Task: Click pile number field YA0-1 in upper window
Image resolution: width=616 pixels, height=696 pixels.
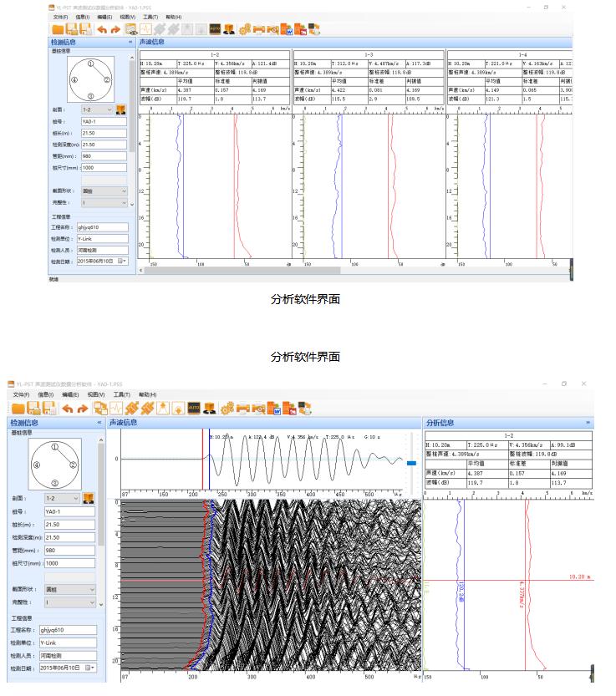Action: tap(104, 121)
